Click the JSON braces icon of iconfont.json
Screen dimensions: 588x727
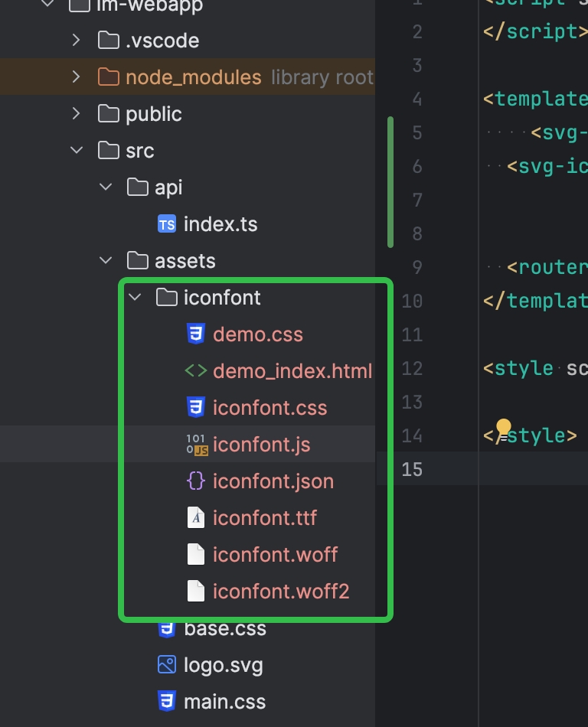pyautogui.click(x=196, y=481)
